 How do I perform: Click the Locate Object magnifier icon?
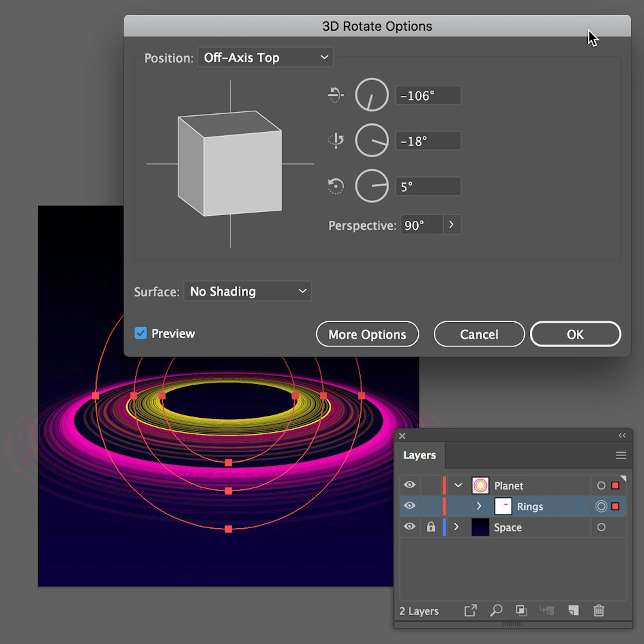tap(496, 611)
